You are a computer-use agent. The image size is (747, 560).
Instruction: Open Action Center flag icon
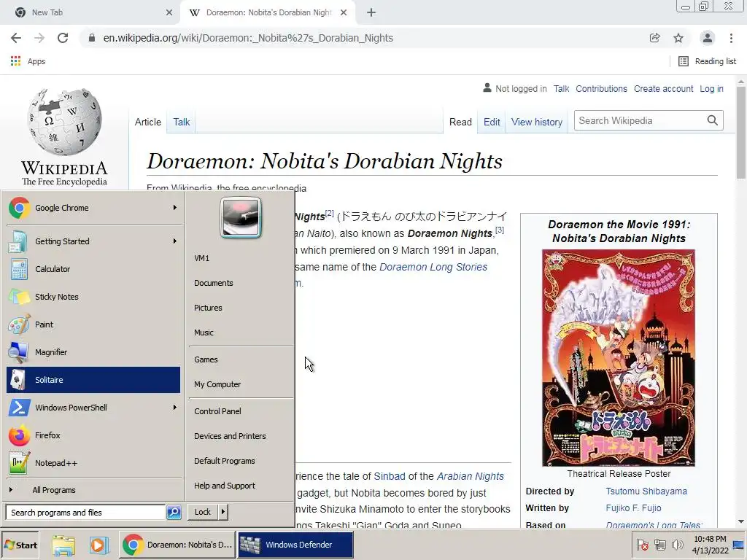(643, 545)
